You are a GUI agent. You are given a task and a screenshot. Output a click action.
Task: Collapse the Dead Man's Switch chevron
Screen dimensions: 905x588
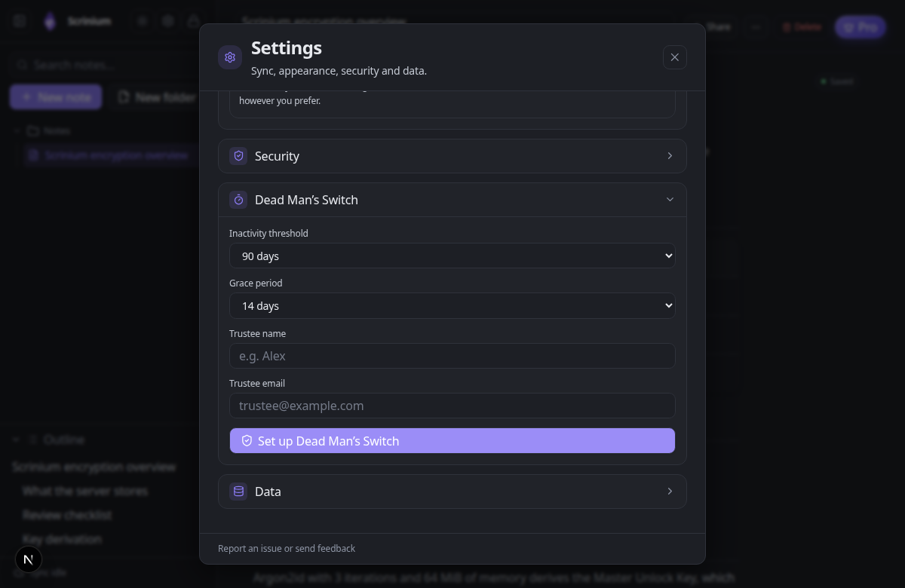[x=670, y=200]
